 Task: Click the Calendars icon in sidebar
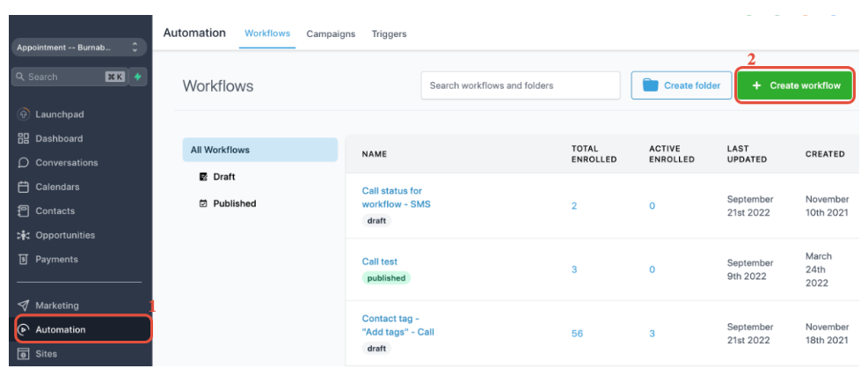24,187
